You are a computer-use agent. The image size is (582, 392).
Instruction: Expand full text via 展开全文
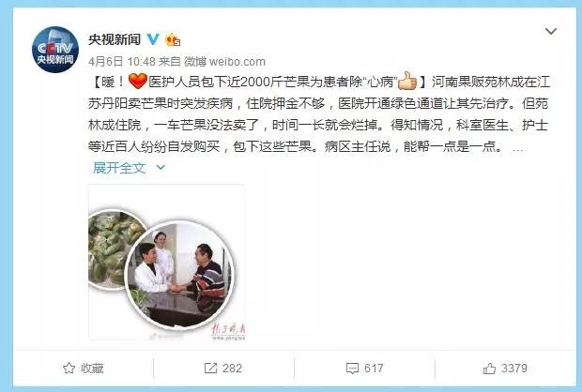[119, 168]
